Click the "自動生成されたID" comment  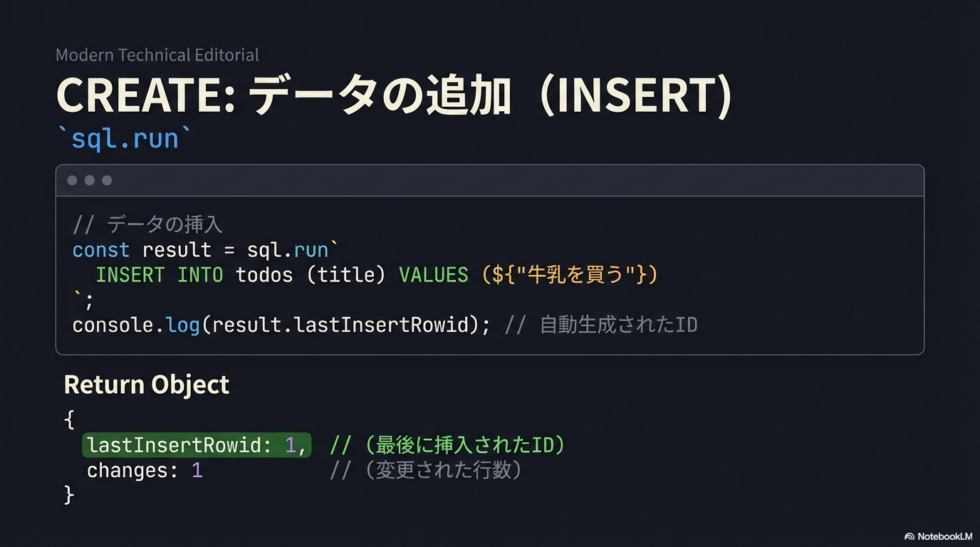tap(618, 325)
